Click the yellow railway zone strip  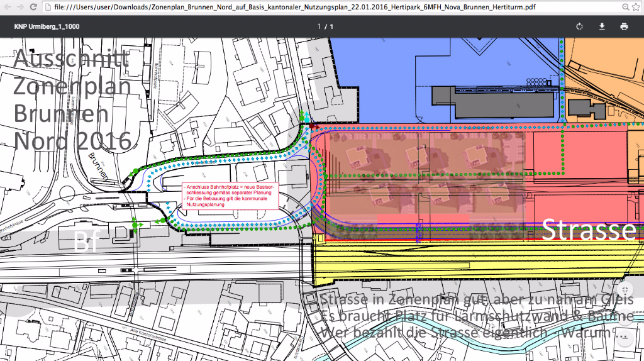point(472,264)
